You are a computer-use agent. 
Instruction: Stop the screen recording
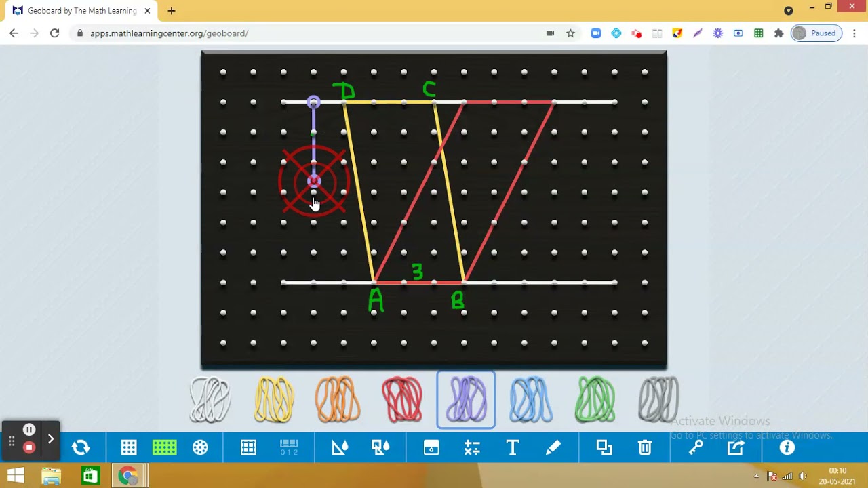coord(29,447)
